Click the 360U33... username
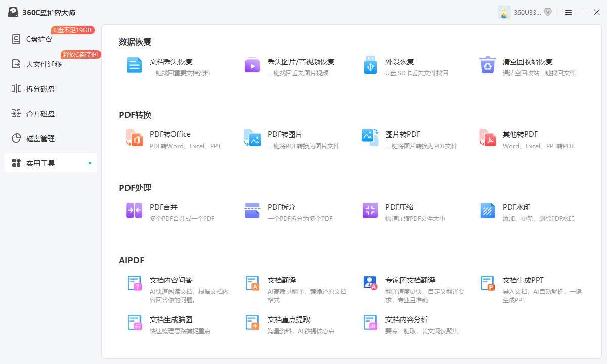 [528, 12]
